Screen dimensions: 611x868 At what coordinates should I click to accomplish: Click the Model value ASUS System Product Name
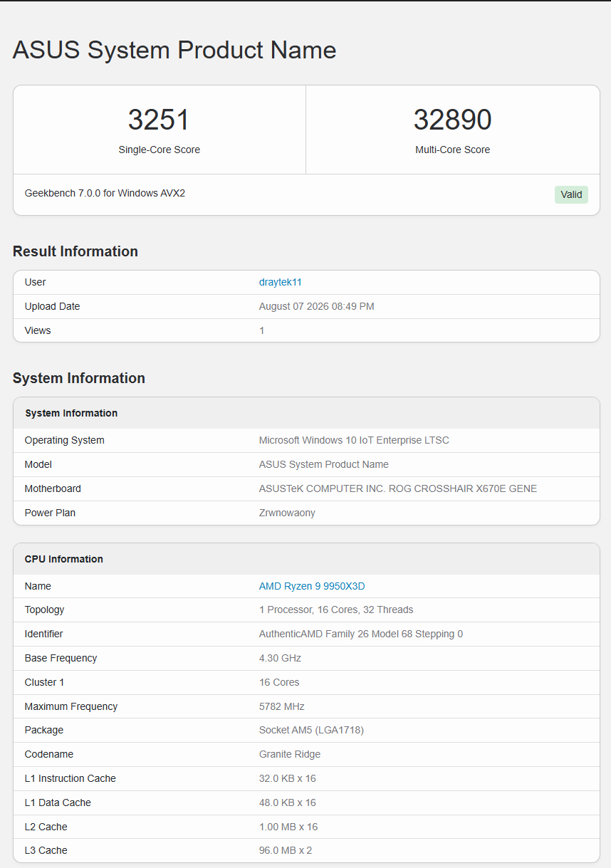(324, 464)
